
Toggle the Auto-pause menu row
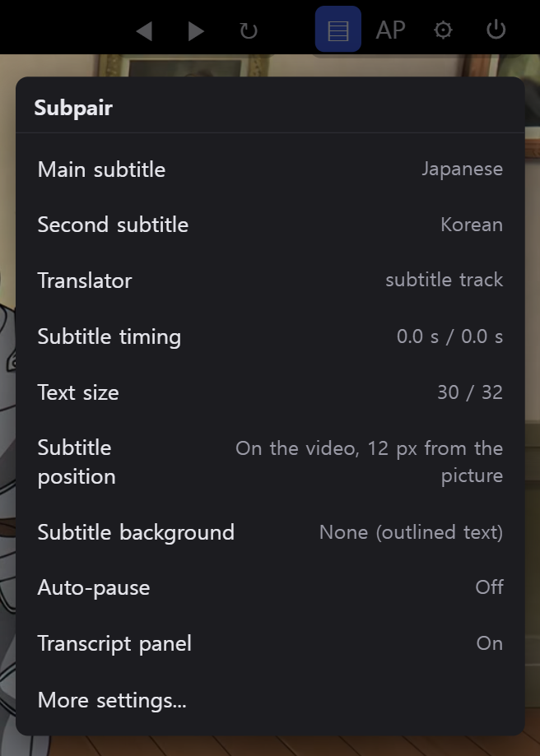click(270, 587)
